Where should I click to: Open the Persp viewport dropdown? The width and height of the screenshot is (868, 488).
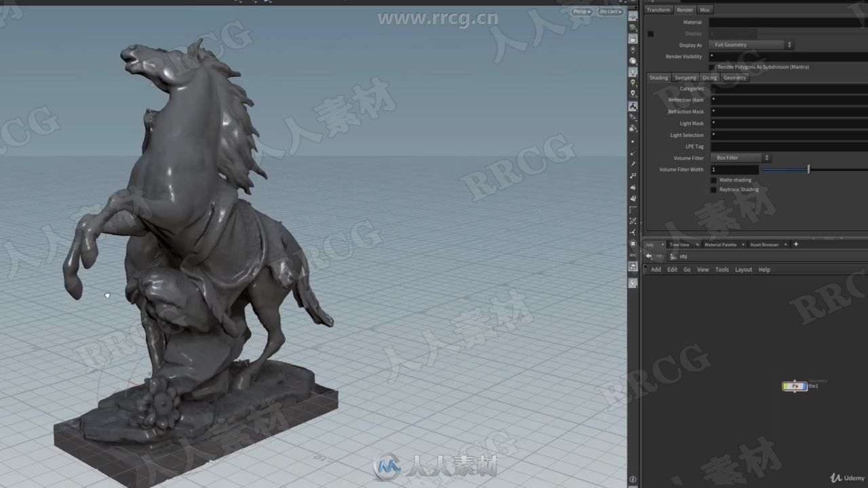click(x=581, y=12)
